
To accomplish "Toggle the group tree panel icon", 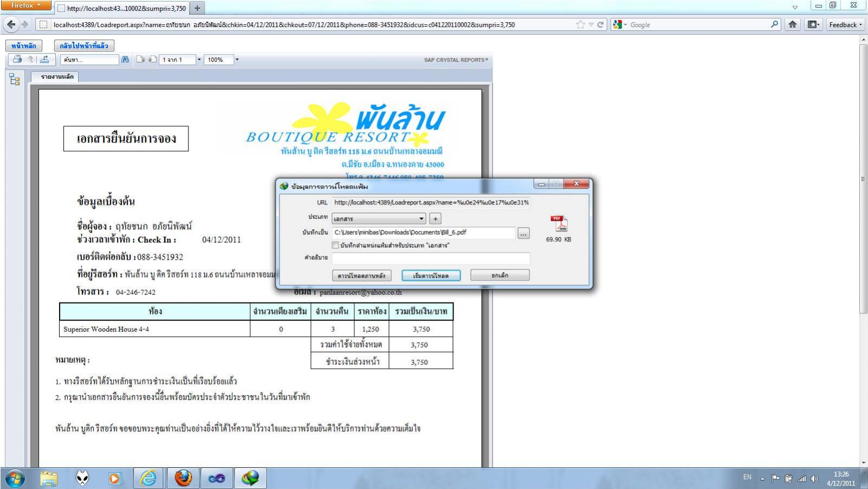I will coord(15,80).
